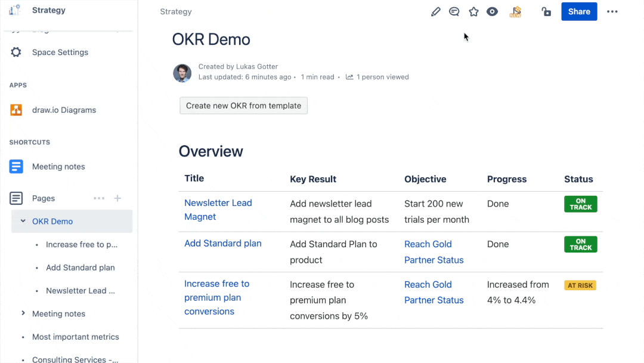Image resolution: width=644 pixels, height=363 pixels.
Task: Click the blue Share button
Action: tap(579, 11)
